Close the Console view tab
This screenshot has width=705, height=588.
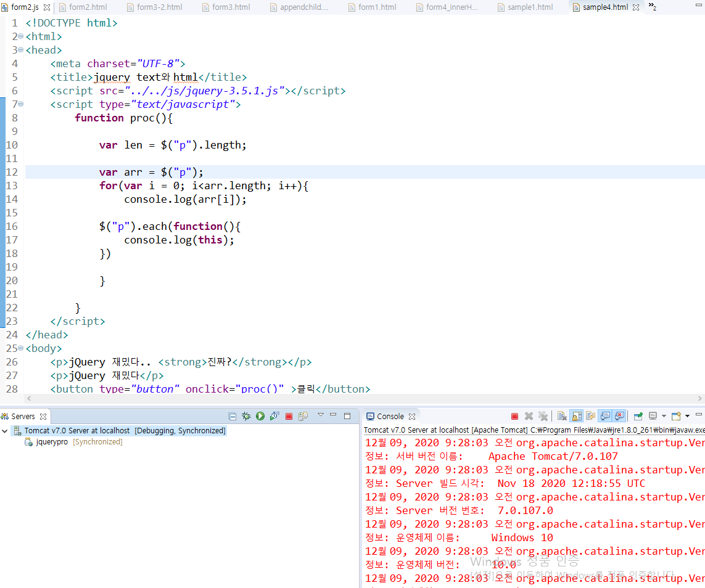tap(412, 417)
